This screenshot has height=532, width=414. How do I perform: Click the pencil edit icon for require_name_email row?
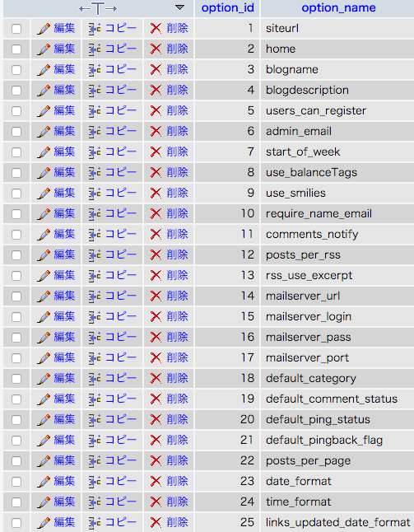tap(44, 214)
